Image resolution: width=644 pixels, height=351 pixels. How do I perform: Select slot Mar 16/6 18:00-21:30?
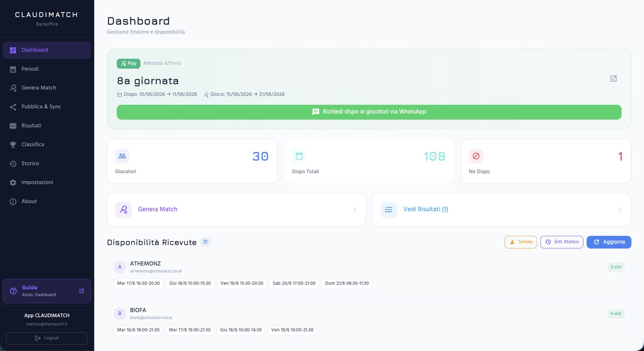click(x=138, y=330)
